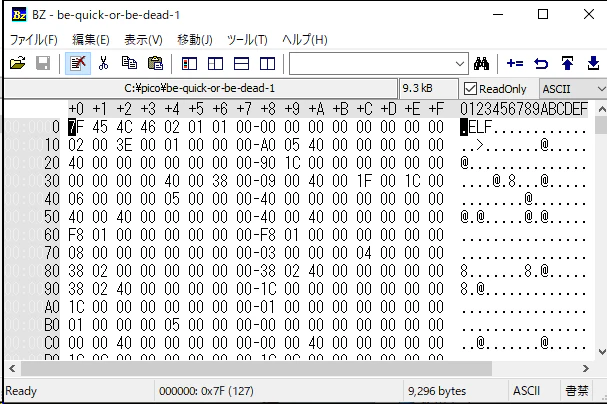This screenshot has height=404, width=607.
Task: Click the +0 column header
Action: (76, 109)
